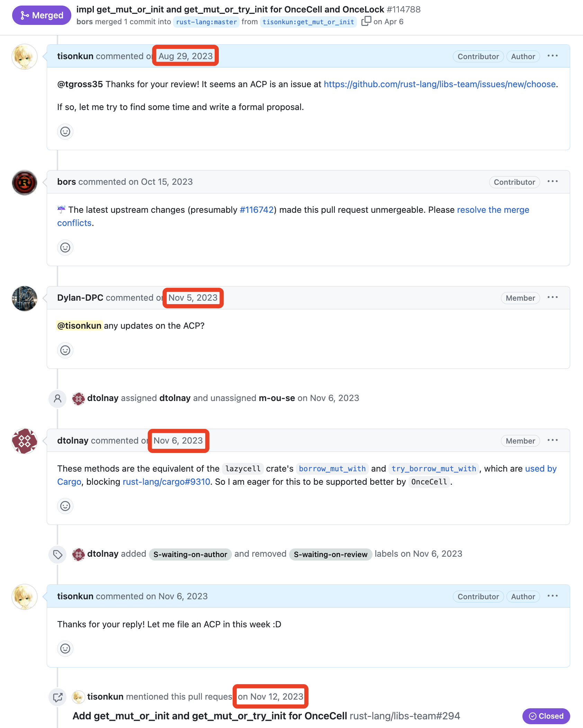Click the Dylan-DPC avatar image
The height and width of the screenshot is (728, 583).
coord(25,298)
